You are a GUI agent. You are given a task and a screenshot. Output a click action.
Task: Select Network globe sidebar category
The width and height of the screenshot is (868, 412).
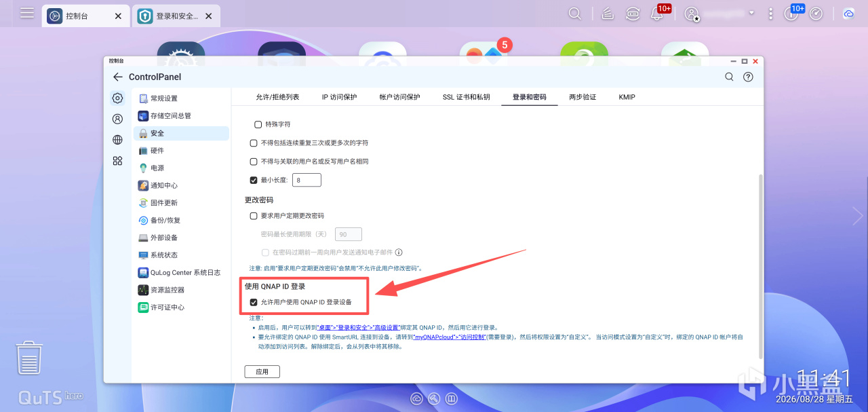[x=117, y=140]
